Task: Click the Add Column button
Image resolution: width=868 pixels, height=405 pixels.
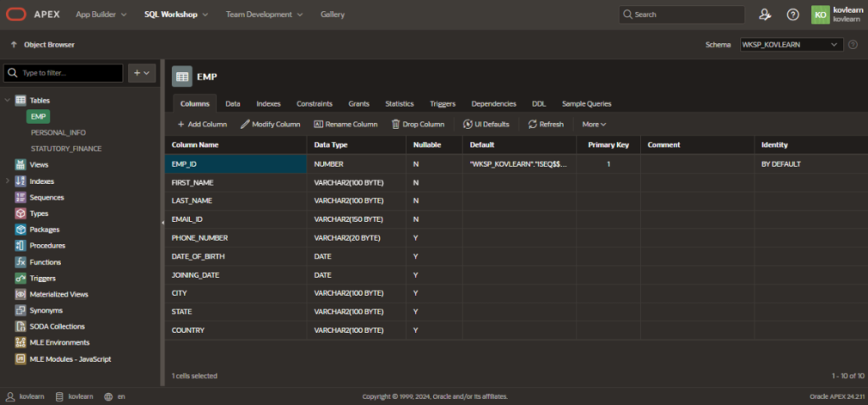Action: 202,124
